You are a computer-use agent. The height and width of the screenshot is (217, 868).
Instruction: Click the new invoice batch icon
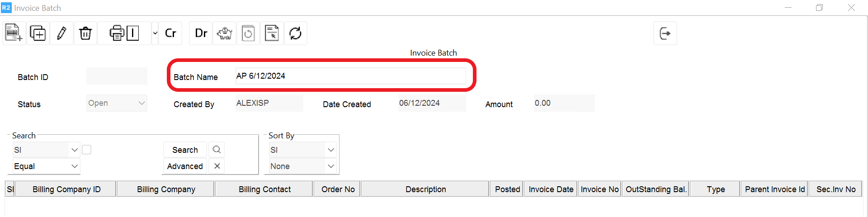point(14,33)
